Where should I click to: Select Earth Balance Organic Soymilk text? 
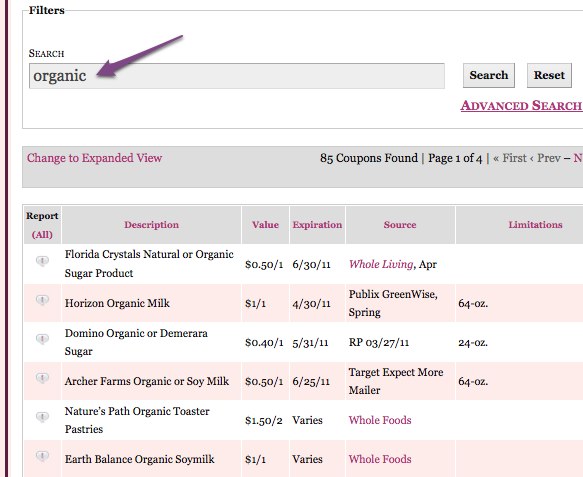(139, 459)
